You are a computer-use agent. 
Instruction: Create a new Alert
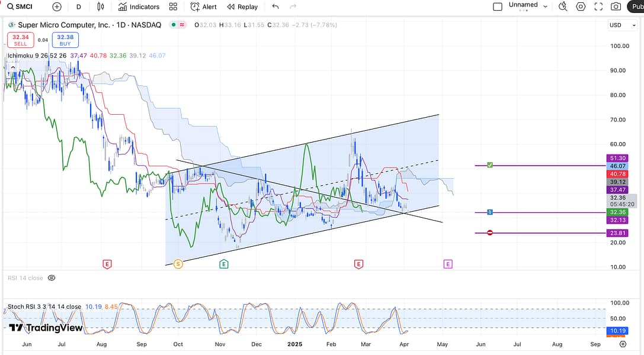coord(203,7)
